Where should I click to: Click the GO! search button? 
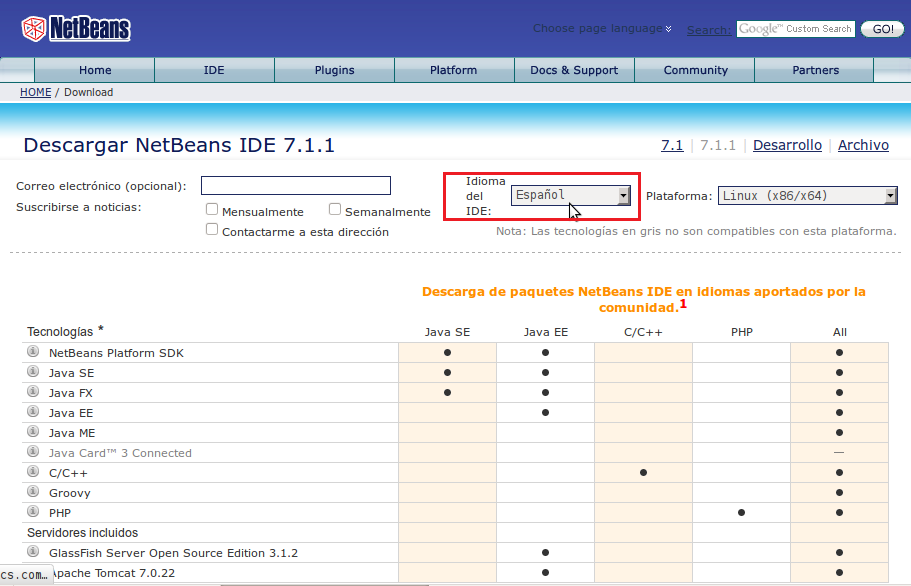point(883,29)
